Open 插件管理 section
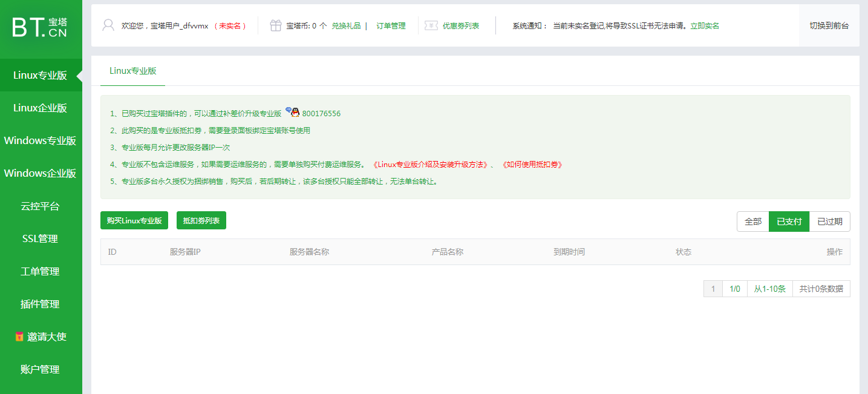 click(x=41, y=304)
